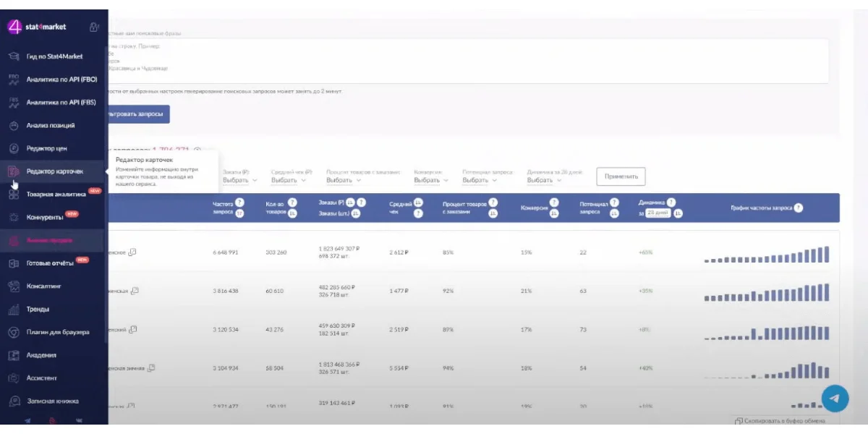868x434 pixels.
Task: Click 'Скопировать в буфер обмена' link
Action: tap(783, 420)
